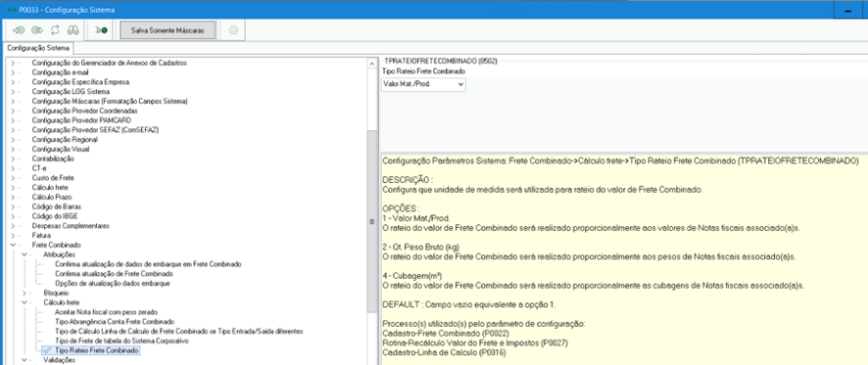The image size is (868, 365).
Task: Select Tipo de Cálculo Linha de Calculo item
Action: pyautogui.click(x=179, y=332)
